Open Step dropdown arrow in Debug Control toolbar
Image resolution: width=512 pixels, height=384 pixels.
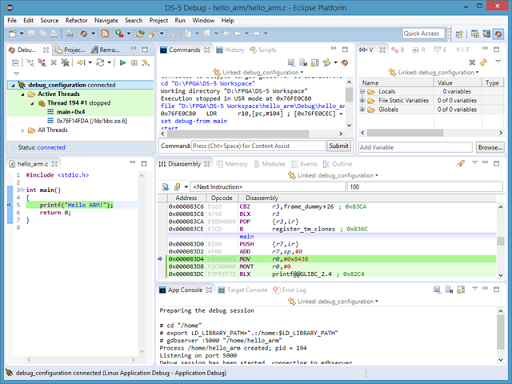90,63
